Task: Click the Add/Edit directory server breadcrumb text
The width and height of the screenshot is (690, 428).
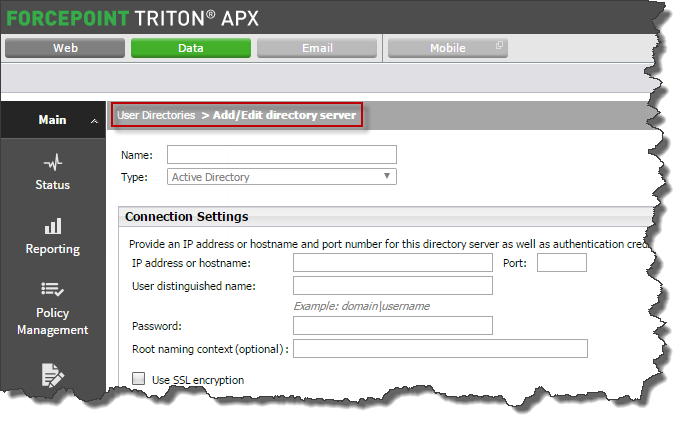Action: (284, 115)
